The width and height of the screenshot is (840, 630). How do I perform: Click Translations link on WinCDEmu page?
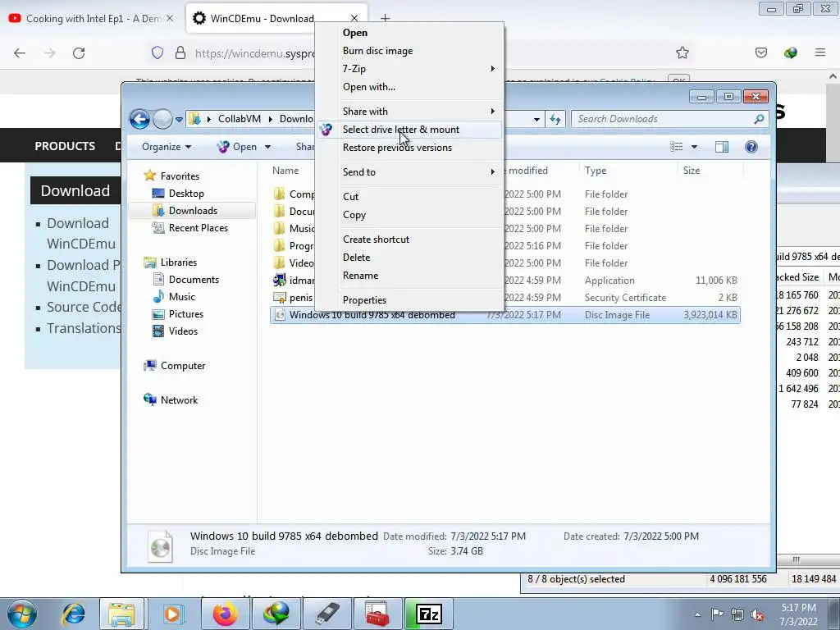pyautogui.click(x=84, y=328)
